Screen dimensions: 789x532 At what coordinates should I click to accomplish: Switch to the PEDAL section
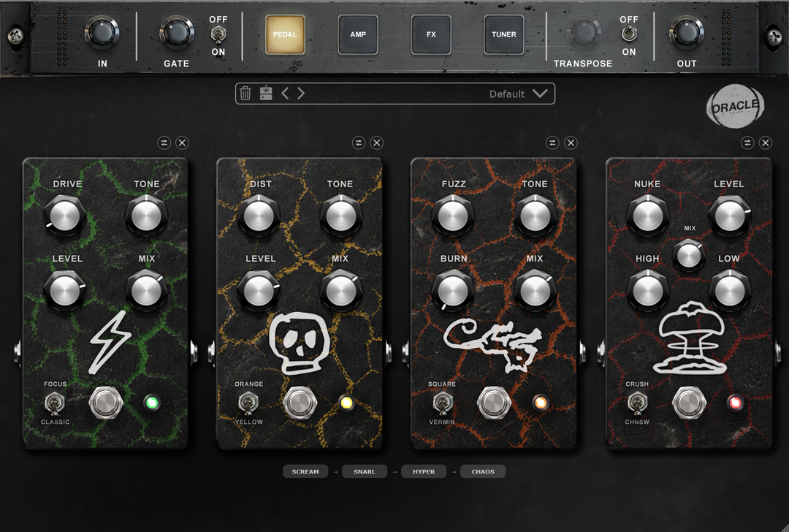pyautogui.click(x=285, y=34)
